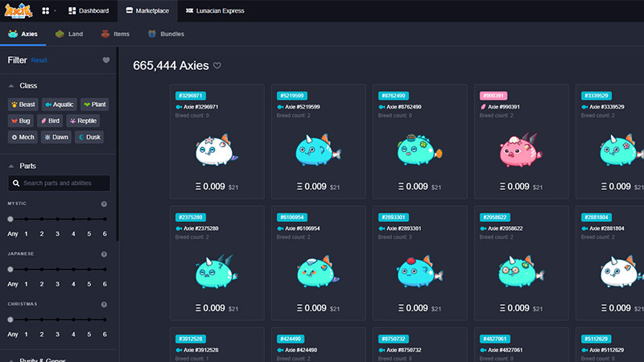Reset the filters via Reset link
Screen dimensions: 644x362
[x=39, y=60]
